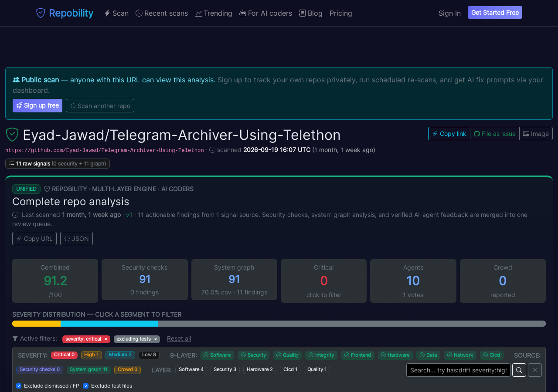Screen dimensions: 558x392
Task: Uncheck Exclude dismissed / FP checkbox
Action: click(x=19, y=386)
